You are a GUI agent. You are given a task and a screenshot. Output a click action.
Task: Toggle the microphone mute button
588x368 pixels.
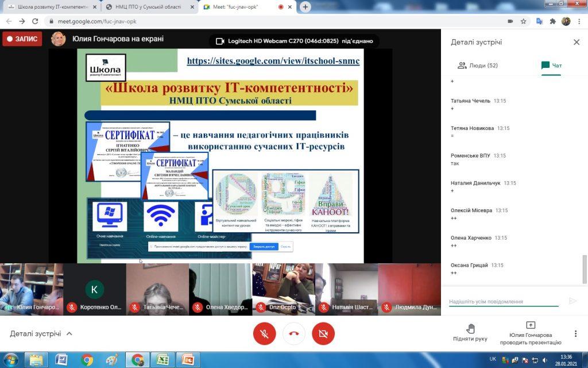264,333
